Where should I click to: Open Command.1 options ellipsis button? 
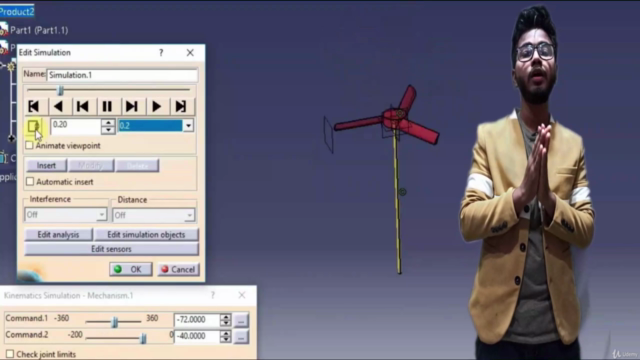241,320
